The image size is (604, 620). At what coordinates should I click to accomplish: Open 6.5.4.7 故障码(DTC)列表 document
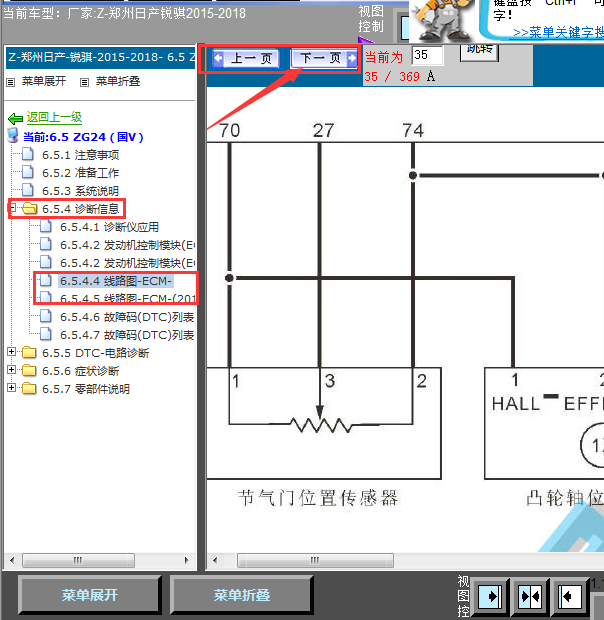click(127, 335)
